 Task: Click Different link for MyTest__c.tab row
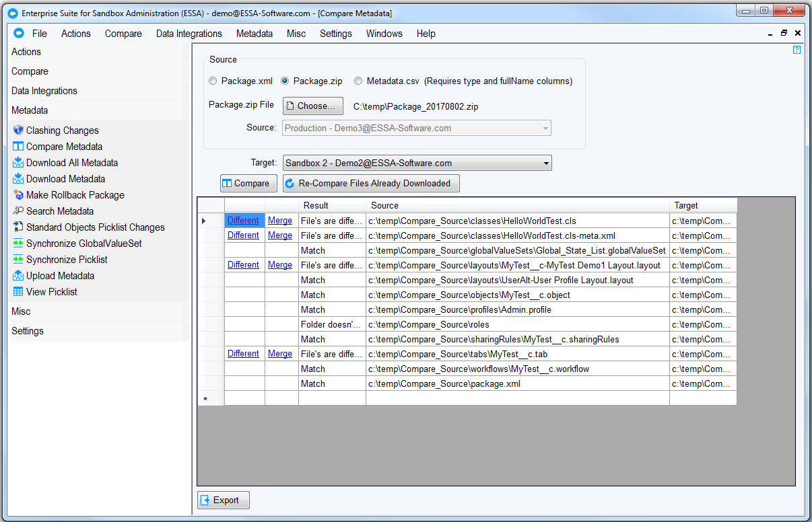click(x=243, y=354)
